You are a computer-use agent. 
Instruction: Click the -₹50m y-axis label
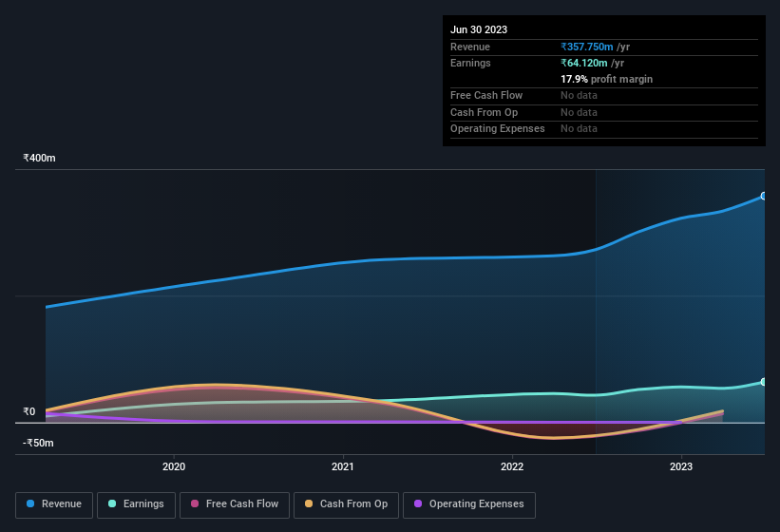point(38,443)
